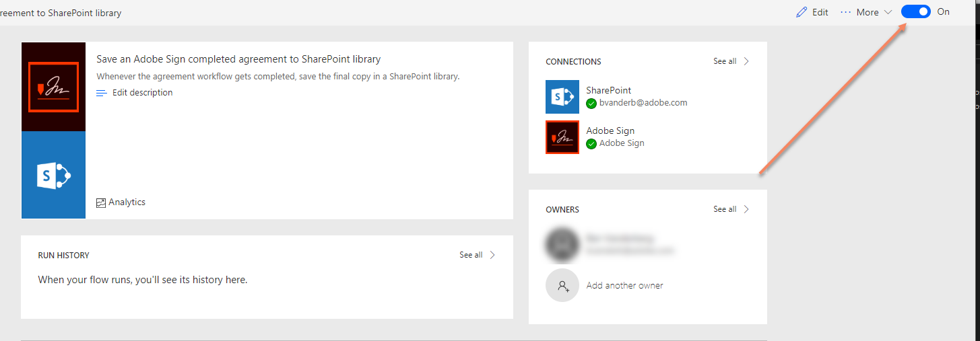This screenshot has width=980, height=341.
Task: Click the Adobe Sign flow tile icon
Action: pos(53,87)
